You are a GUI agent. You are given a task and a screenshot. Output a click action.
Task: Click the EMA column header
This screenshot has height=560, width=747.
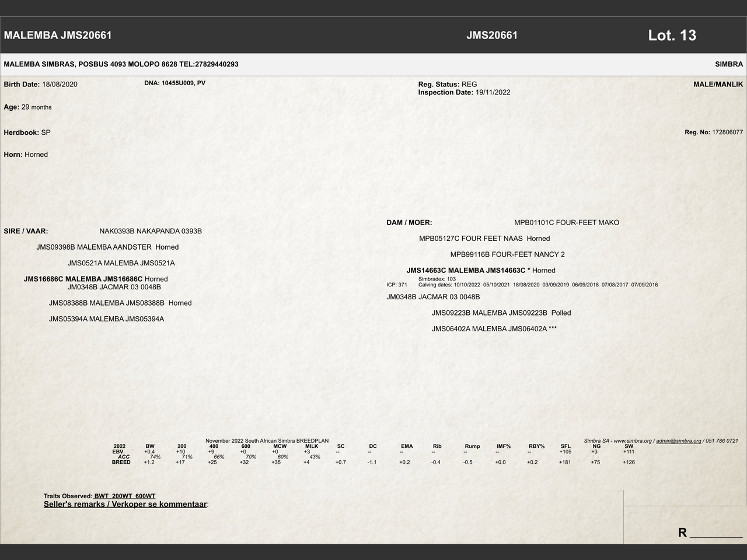click(x=407, y=446)
